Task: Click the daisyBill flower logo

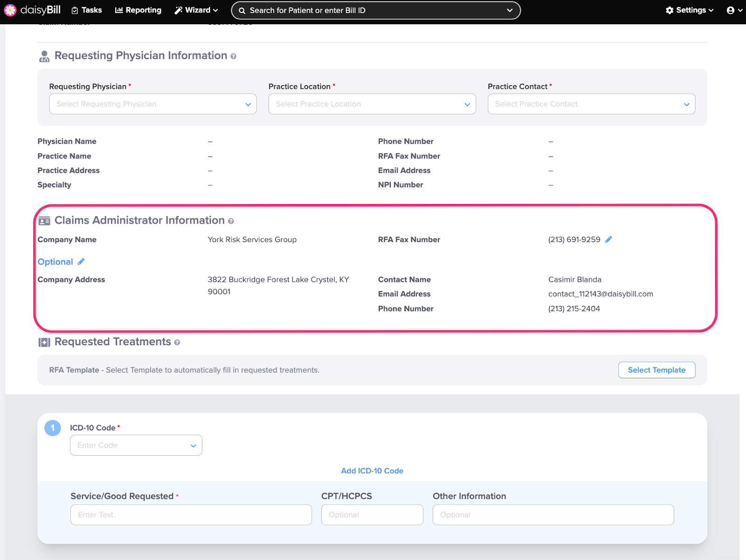Action: [x=10, y=10]
